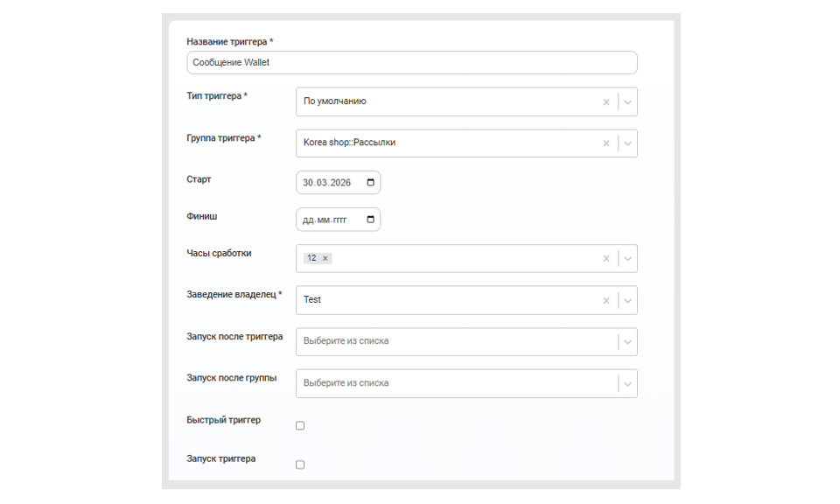
Task: Enable the Быстрый триггер checkbox
Action: tap(300, 426)
